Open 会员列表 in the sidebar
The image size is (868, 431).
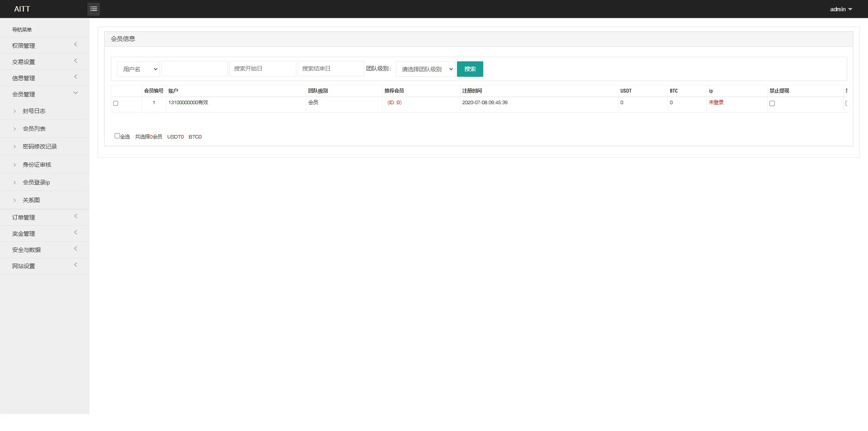(x=34, y=129)
